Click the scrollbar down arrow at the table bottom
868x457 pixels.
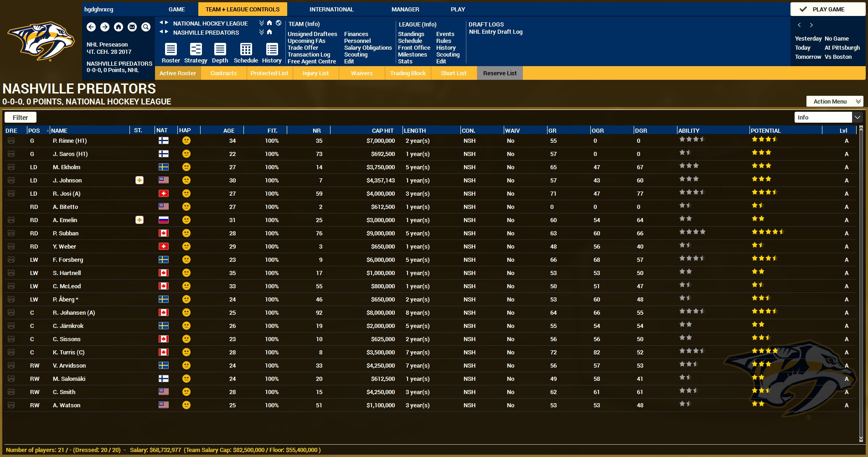coord(861,439)
